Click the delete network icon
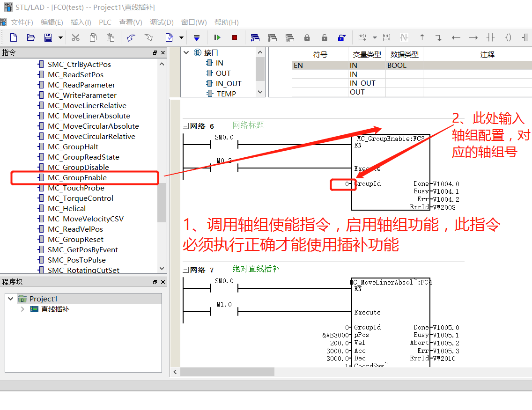 click(x=386, y=37)
